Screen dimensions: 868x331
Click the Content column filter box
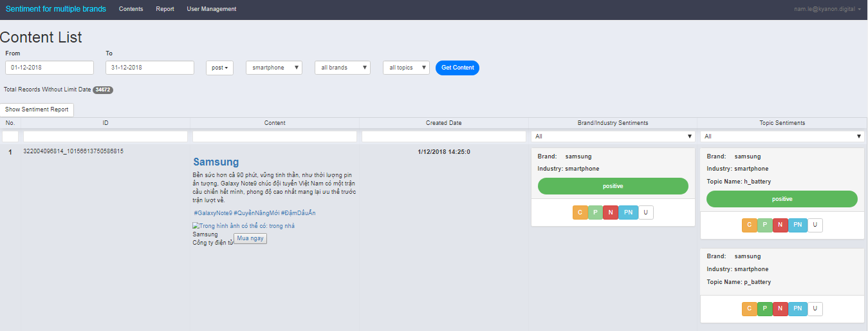click(275, 137)
